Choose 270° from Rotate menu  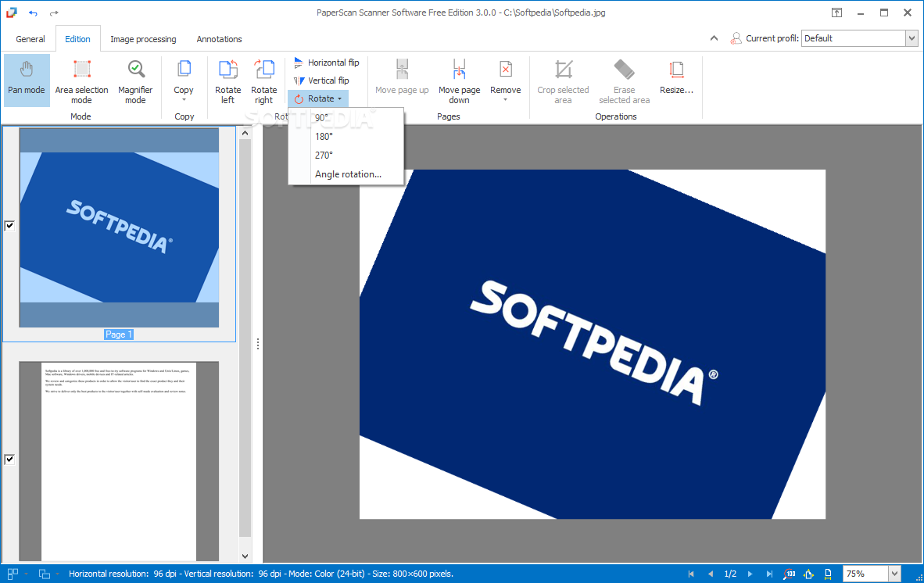click(x=346, y=156)
